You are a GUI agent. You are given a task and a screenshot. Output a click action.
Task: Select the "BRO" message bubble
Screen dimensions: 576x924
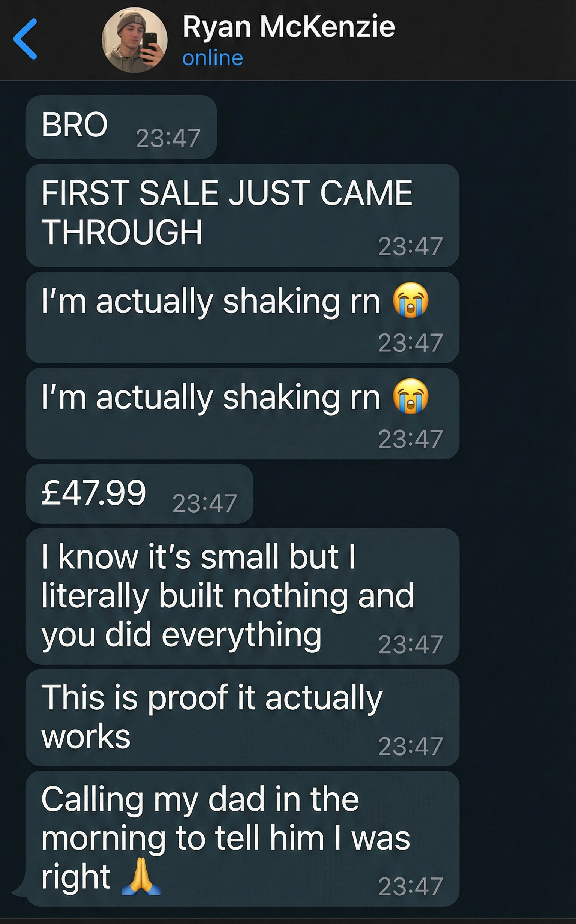[x=75, y=125]
